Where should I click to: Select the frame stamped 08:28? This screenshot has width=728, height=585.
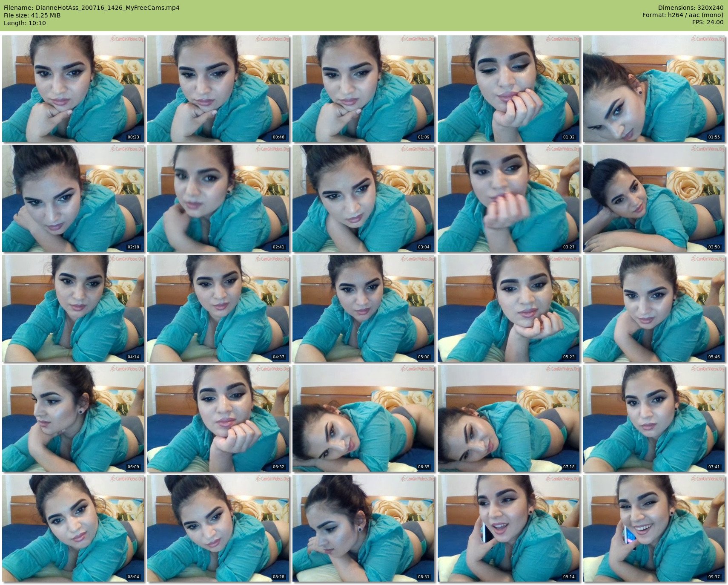218,528
